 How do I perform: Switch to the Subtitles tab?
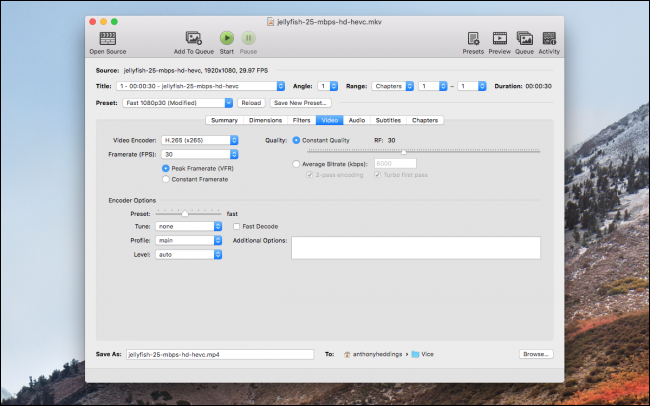[x=388, y=120]
